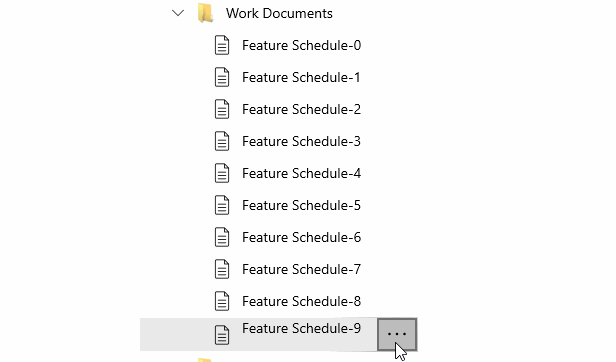Click the Feature Schedule-0 document icon
The image size is (616, 362).
(x=222, y=45)
